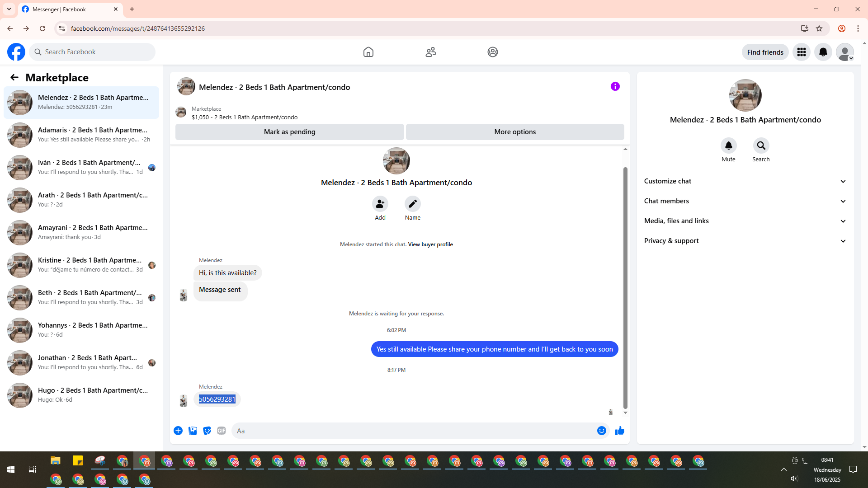Go to the Home feed icon

tap(368, 52)
